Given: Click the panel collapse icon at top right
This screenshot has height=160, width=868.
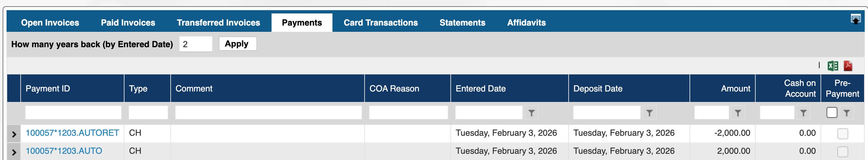Looking at the screenshot, I should point(855,19).
